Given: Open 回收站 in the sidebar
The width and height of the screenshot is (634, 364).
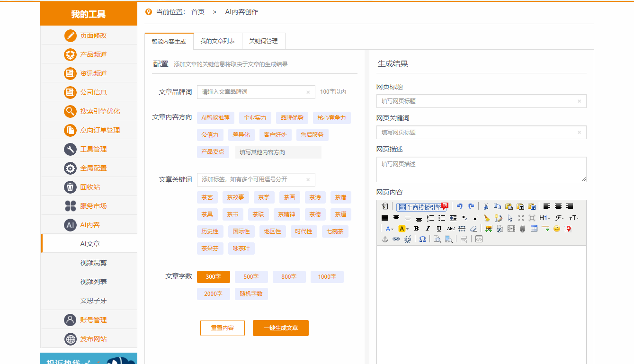Looking at the screenshot, I should pos(89,187).
